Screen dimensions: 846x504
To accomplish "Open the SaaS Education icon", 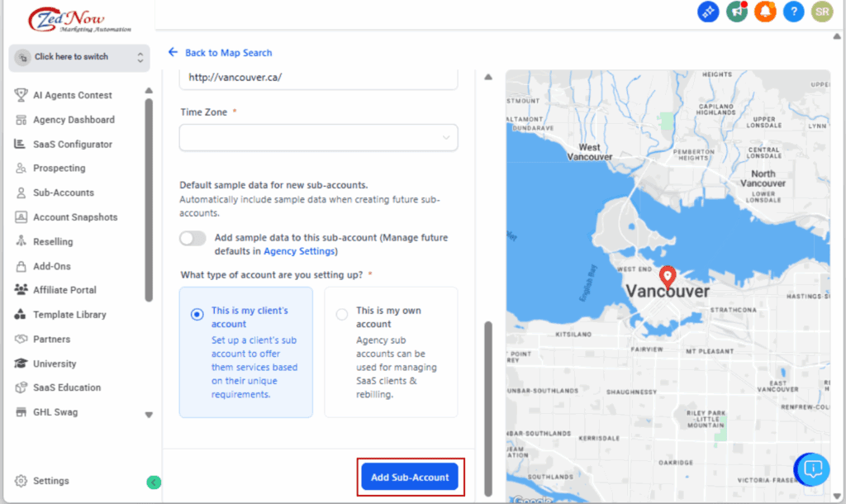I will click(x=21, y=388).
